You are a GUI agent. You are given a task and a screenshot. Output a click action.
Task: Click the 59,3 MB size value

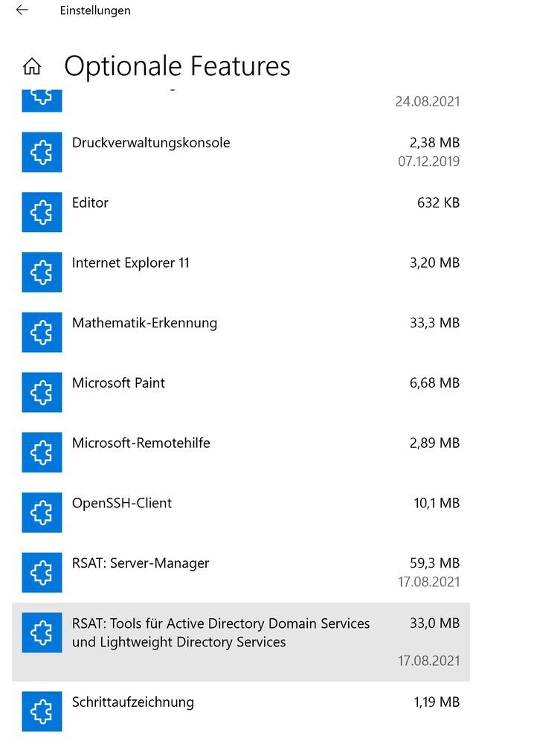click(434, 563)
